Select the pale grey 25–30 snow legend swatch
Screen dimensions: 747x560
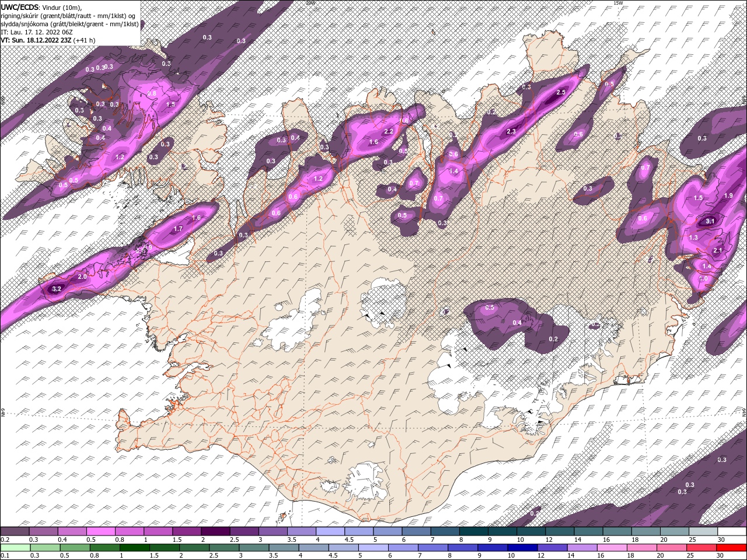[x=703, y=531]
